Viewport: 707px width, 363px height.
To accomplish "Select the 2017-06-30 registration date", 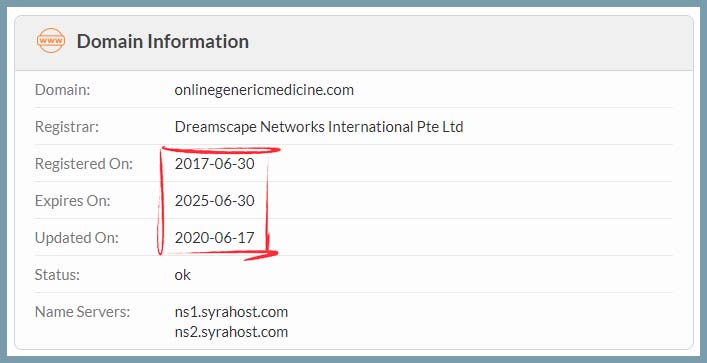I will click(215, 164).
